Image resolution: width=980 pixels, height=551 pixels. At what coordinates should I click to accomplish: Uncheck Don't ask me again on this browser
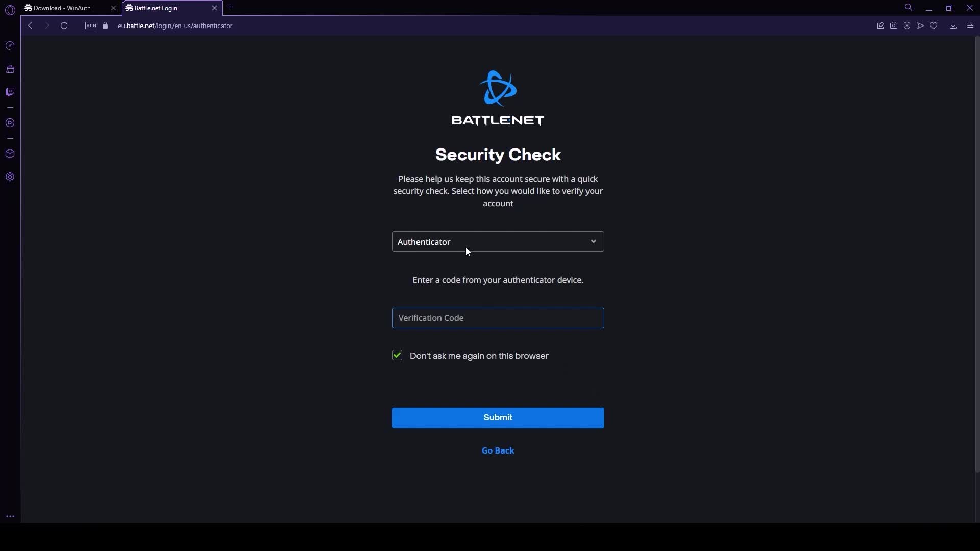[x=397, y=355]
